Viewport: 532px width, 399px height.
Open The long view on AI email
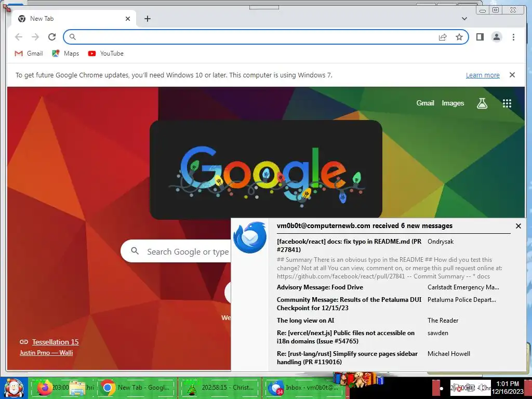pyautogui.click(x=305, y=320)
